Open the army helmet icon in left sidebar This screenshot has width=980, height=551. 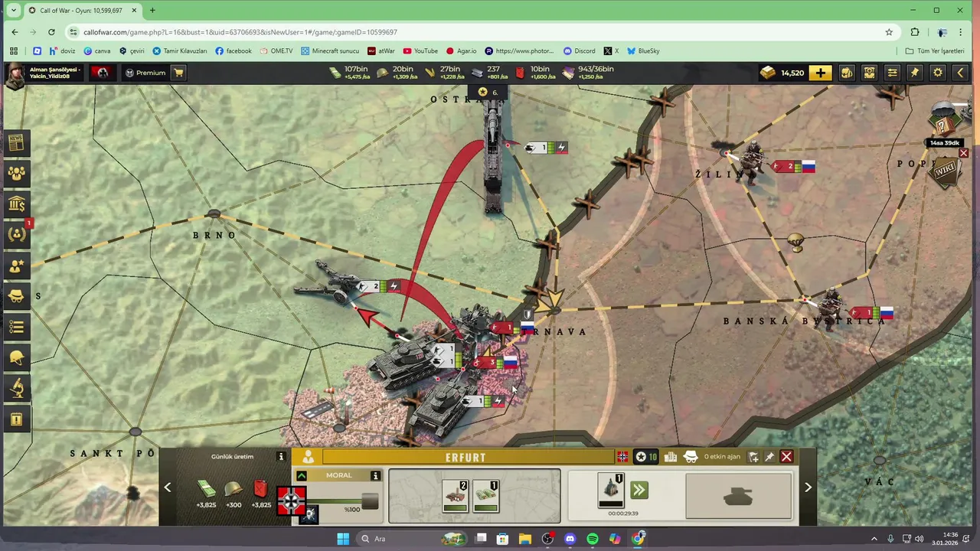[x=16, y=357]
